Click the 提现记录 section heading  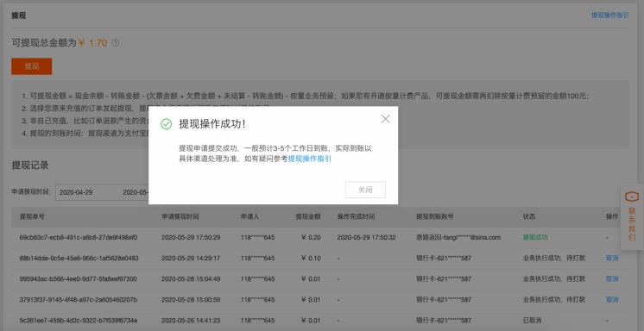tap(30, 165)
